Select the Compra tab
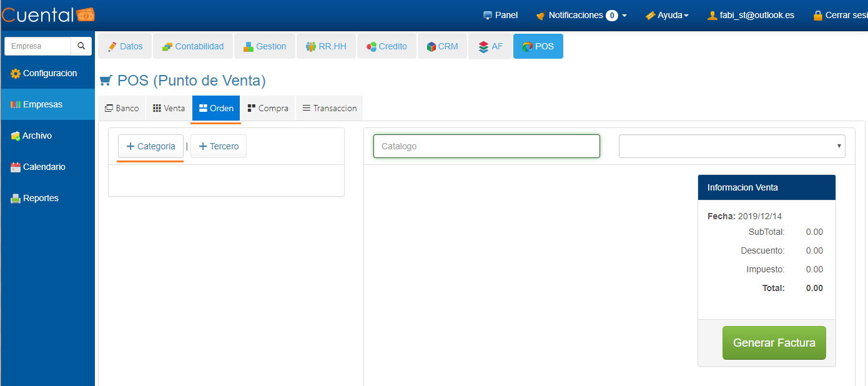Viewport: 868px width, 386px height. pyautogui.click(x=268, y=109)
